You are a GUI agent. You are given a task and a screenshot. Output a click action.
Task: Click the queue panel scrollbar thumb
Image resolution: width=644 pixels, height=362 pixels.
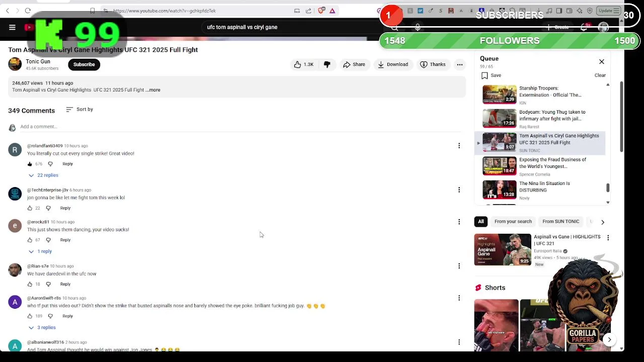(608, 188)
